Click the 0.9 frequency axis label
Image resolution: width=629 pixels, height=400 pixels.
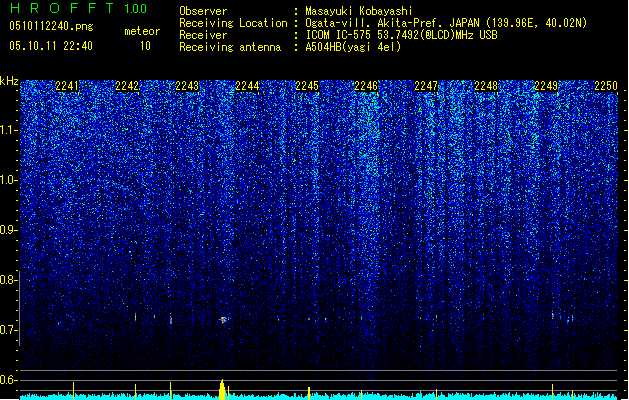9,230
